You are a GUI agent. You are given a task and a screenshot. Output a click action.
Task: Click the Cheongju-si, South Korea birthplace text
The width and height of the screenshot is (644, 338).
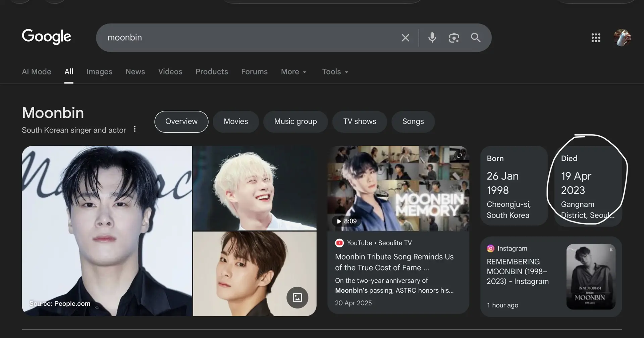[508, 210]
